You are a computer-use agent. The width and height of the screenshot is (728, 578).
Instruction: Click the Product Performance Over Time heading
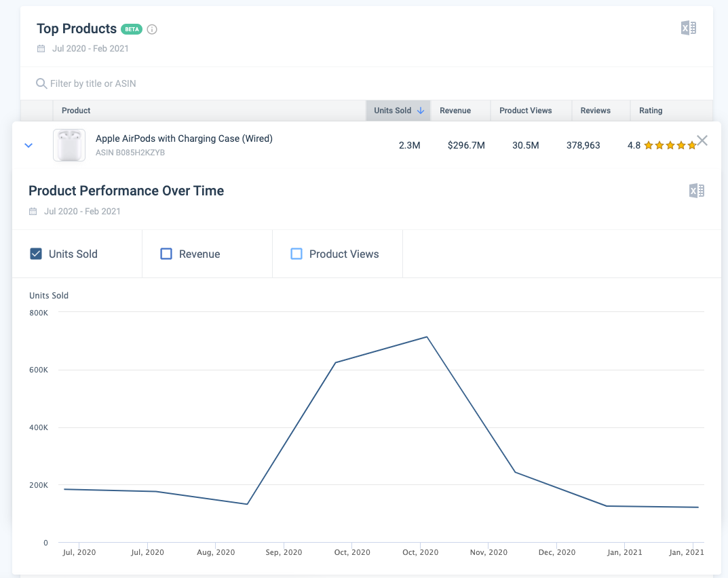point(126,191)
